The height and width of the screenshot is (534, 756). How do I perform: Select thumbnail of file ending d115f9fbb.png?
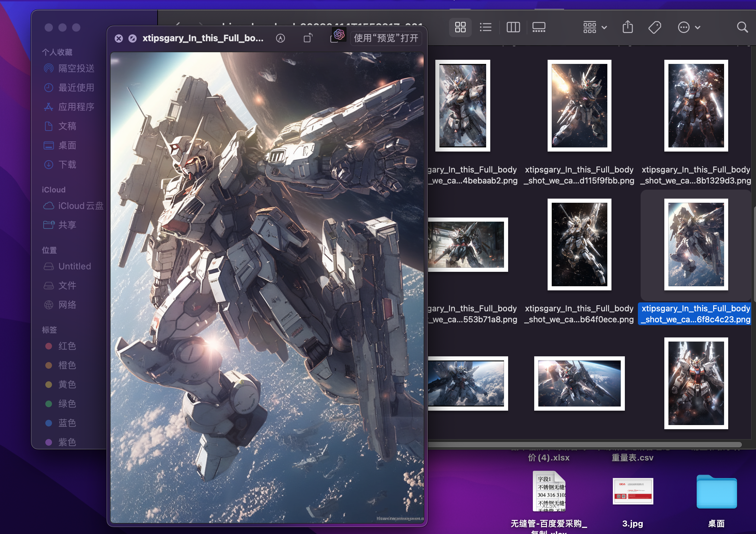[579, 105]
